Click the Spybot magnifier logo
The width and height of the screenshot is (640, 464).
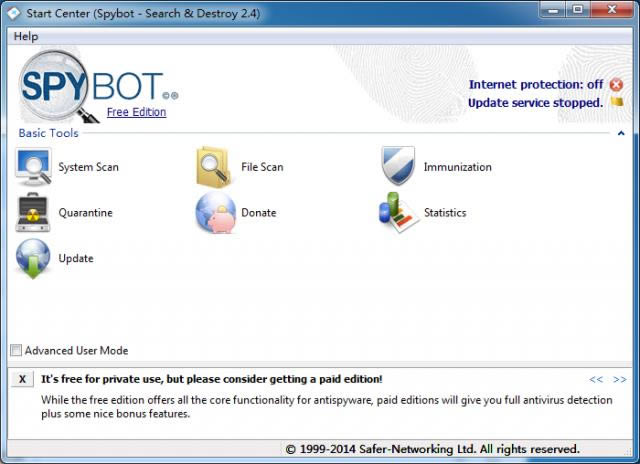57,86
